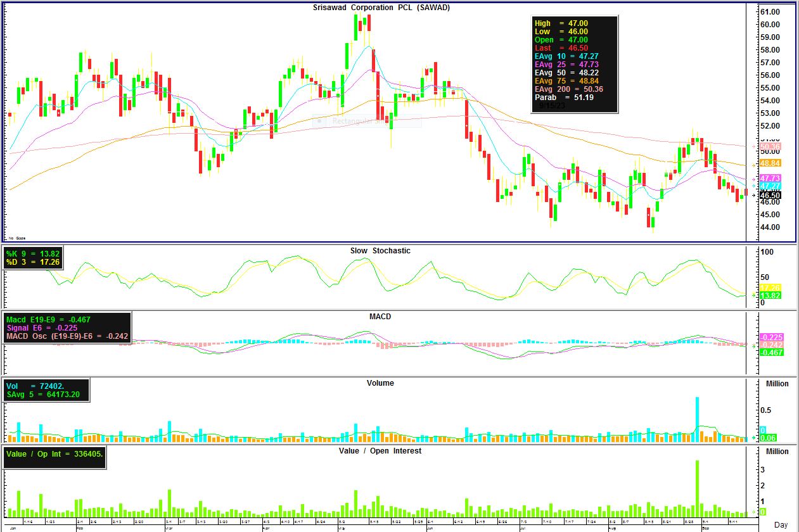Click the 58.00 label on the price axis
Image resolution: width=799 pixels, height=532 pixels.
[x=770, y=50]
